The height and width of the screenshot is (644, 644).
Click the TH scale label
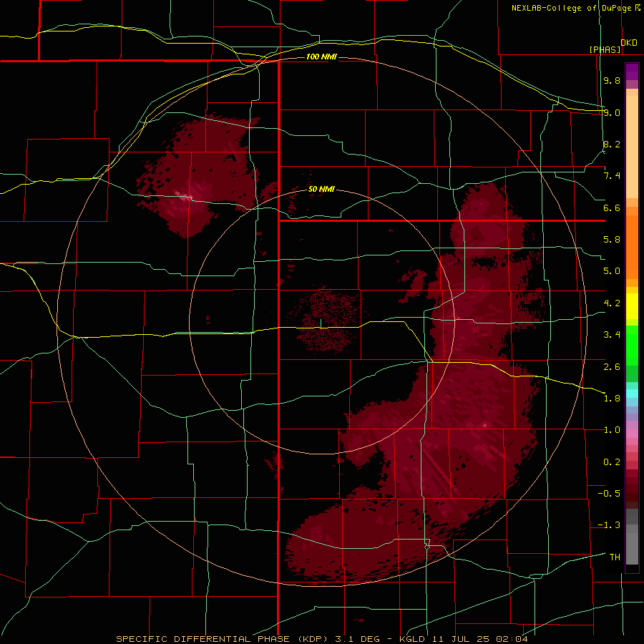[615, 557]
